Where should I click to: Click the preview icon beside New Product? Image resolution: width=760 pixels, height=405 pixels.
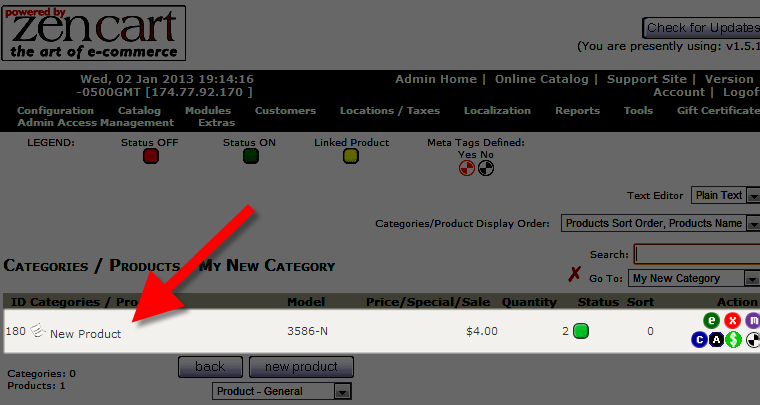(39, 331)
